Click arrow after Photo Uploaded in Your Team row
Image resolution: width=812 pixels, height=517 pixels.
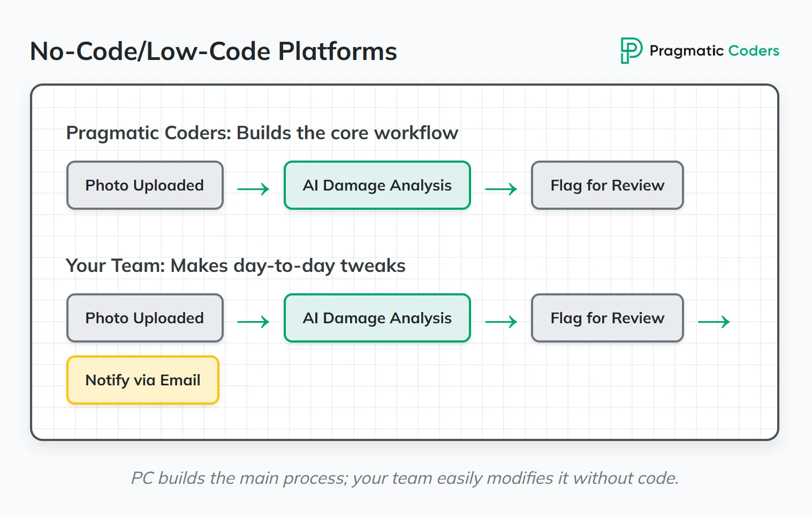point(253,322)
